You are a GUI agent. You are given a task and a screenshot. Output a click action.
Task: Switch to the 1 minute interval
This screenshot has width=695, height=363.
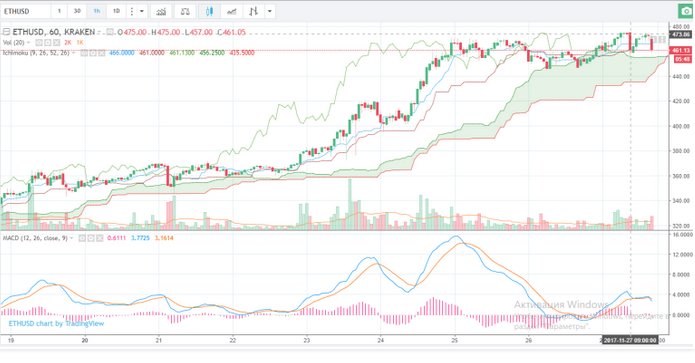point(59,11)
